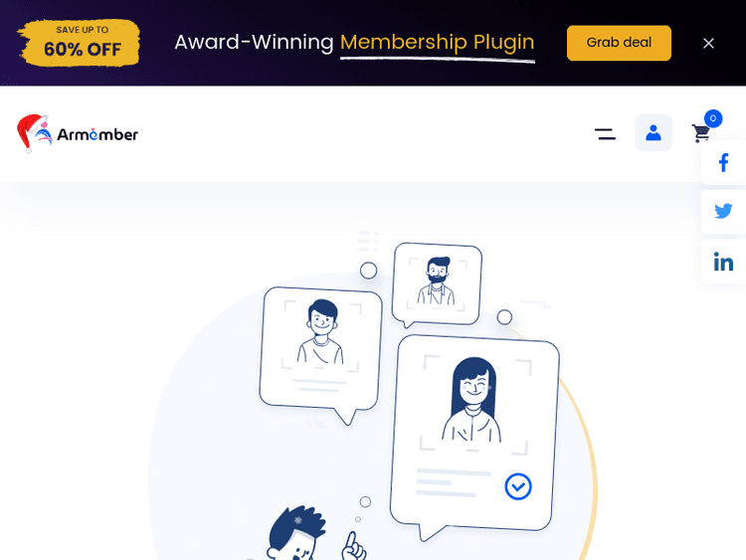This screenshot has width=746, height=560.
Task: View the shopping cart
Action: pyautogui.click(x=701, y=132)
